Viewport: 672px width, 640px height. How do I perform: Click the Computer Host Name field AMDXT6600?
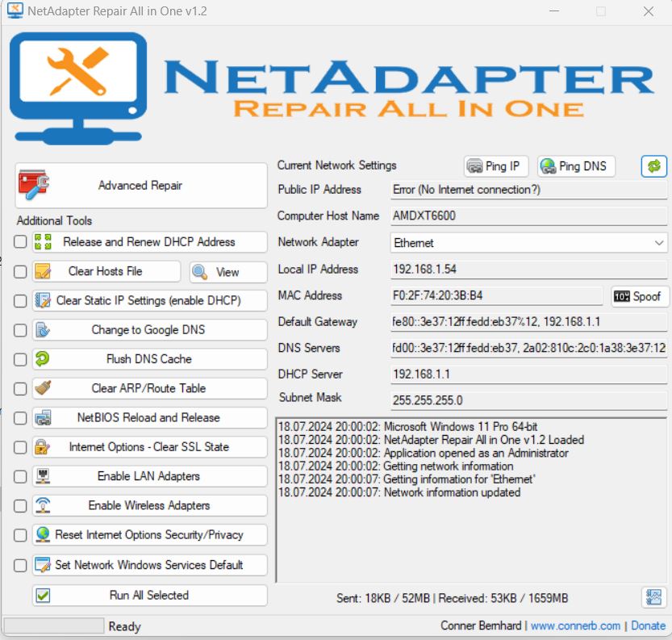click(x=528, y=216)
